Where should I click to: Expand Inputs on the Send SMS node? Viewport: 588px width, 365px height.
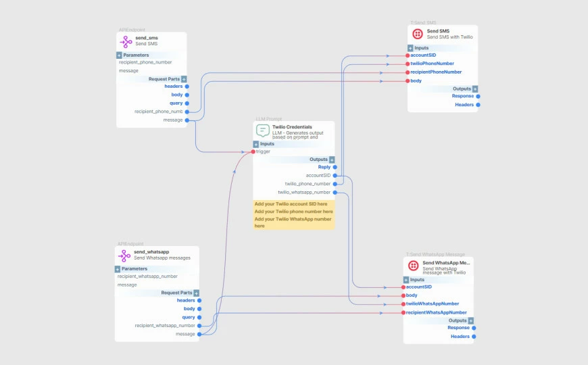pyautogui.click(x=410, y=48)
